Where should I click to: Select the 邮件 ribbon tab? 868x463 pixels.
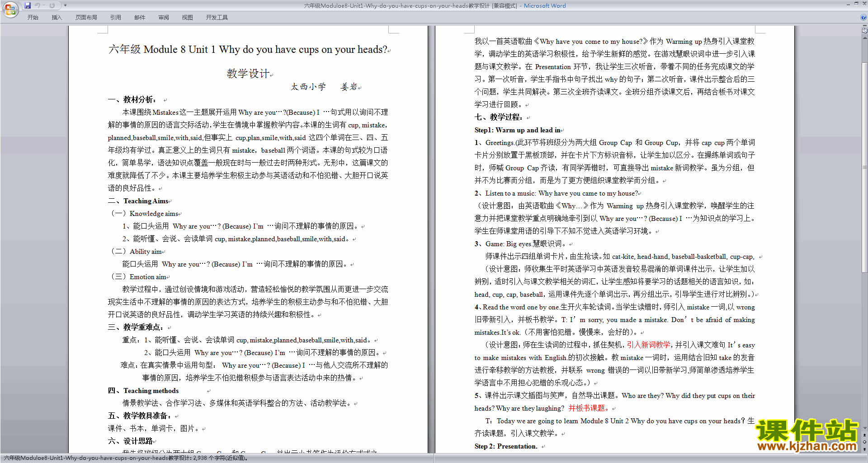pyautogui.click(x=140, y=18)
